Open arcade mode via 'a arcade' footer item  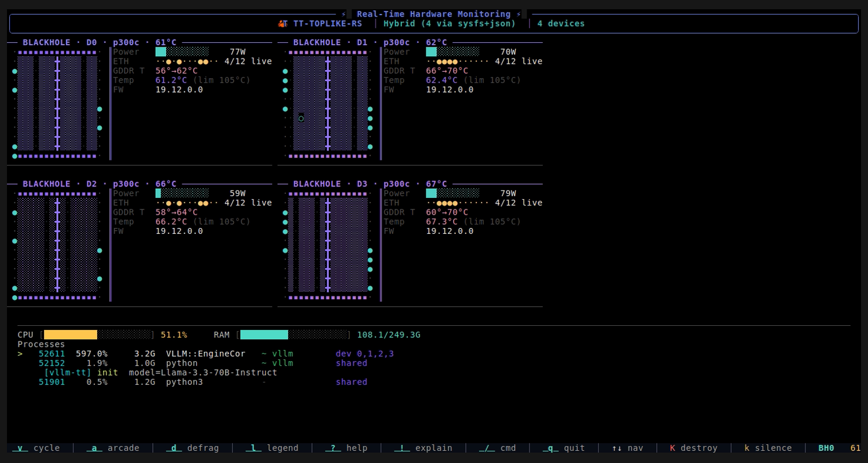(113, 448)
